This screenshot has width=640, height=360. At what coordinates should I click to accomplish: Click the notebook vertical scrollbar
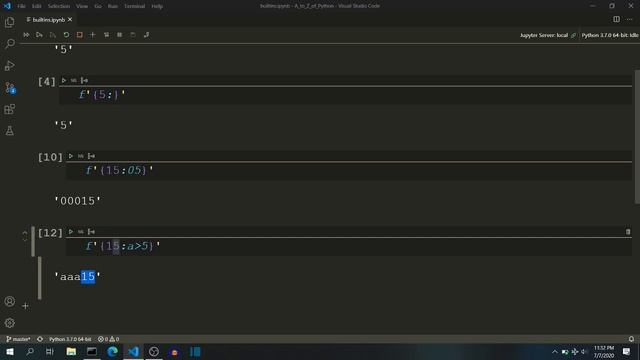637,137
